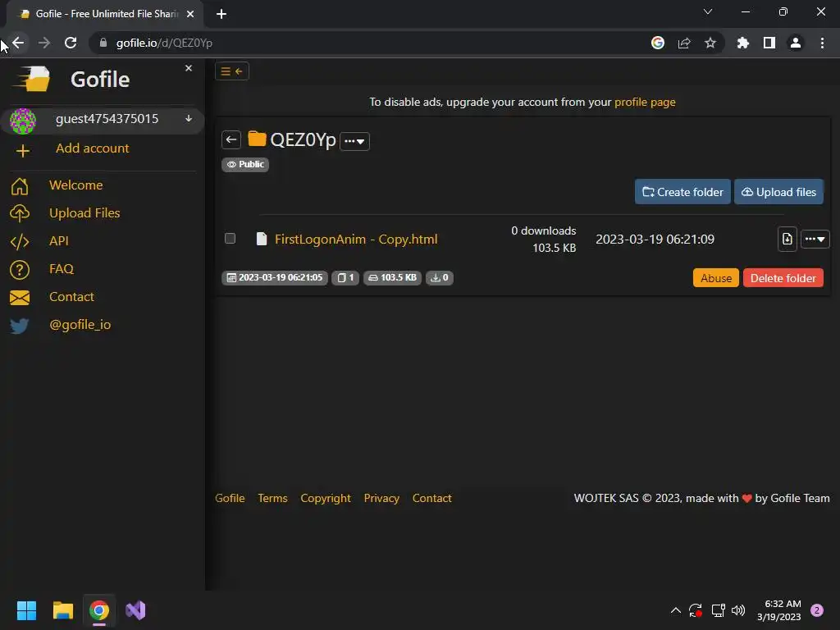Open the Chrome profile icon

click(x=796, y=43)
